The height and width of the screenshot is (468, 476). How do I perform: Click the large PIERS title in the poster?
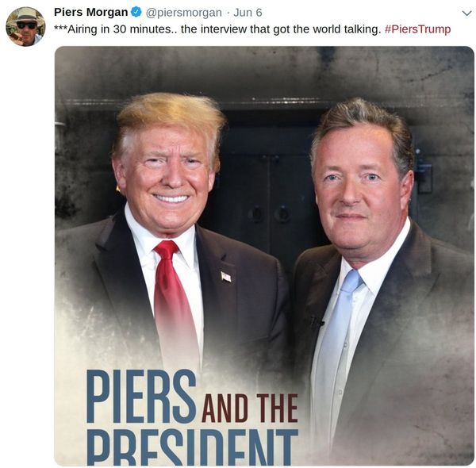tap(141, 396)
